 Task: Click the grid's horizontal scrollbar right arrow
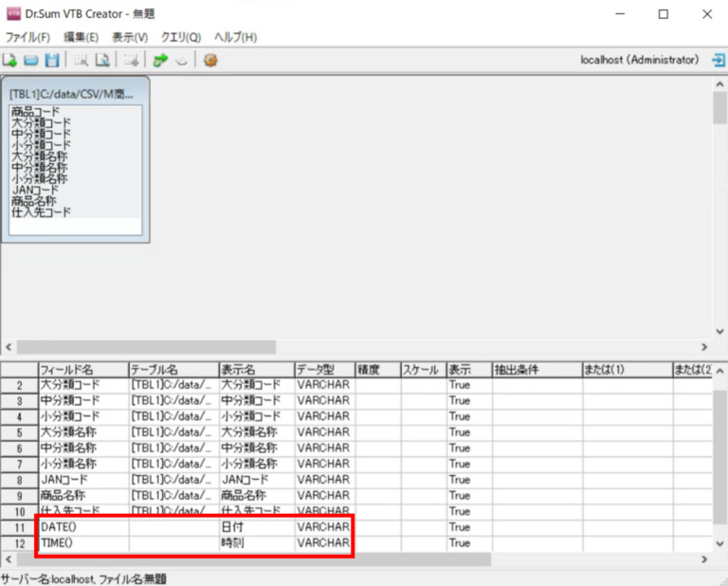703,559
